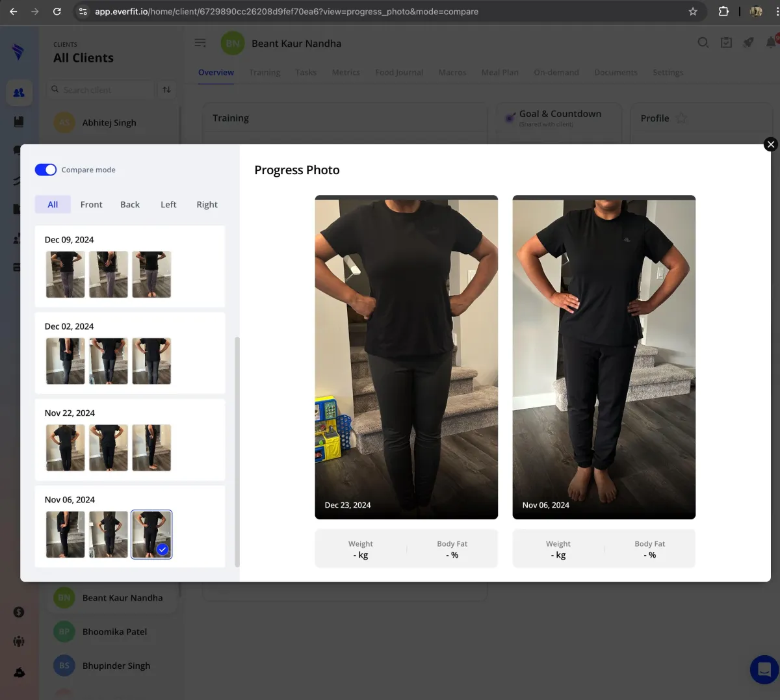Switch to Food Journal tab
The width and height of the screenshot is (780, 700).
click(x=399, y=72)
